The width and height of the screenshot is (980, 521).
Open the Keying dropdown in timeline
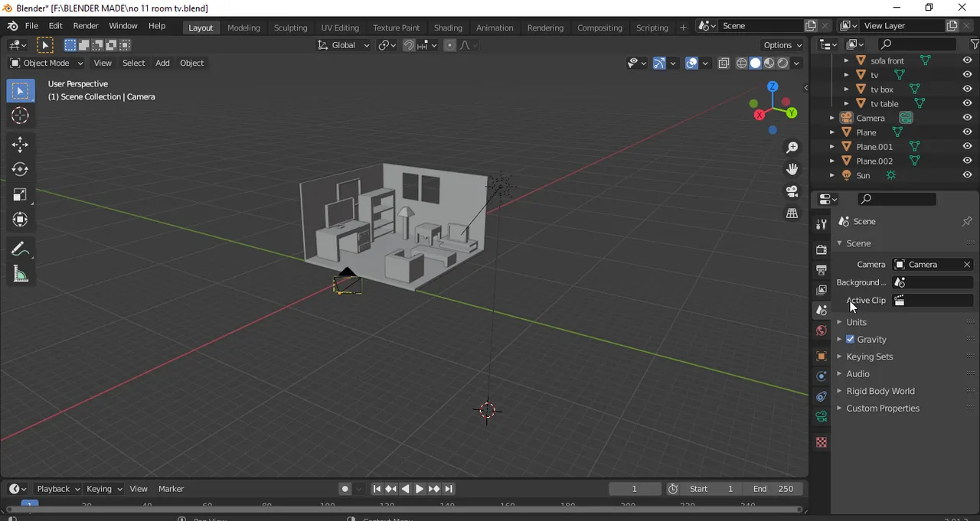pos(104,489)
